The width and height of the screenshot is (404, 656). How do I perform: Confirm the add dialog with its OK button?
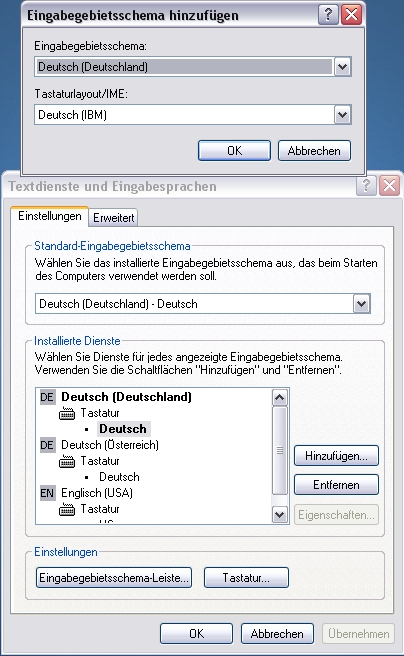click(x=234, y=151)
